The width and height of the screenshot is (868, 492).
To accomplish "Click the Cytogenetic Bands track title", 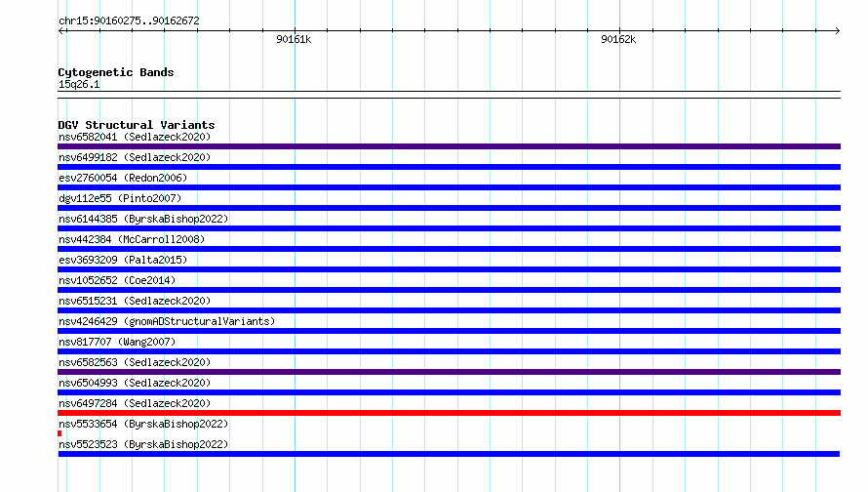I will click(116, 72).
